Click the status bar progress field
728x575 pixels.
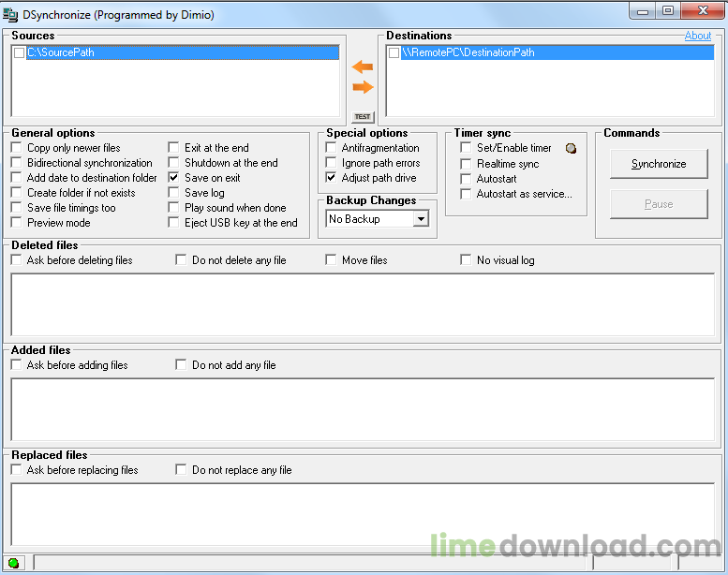(311, 563)
